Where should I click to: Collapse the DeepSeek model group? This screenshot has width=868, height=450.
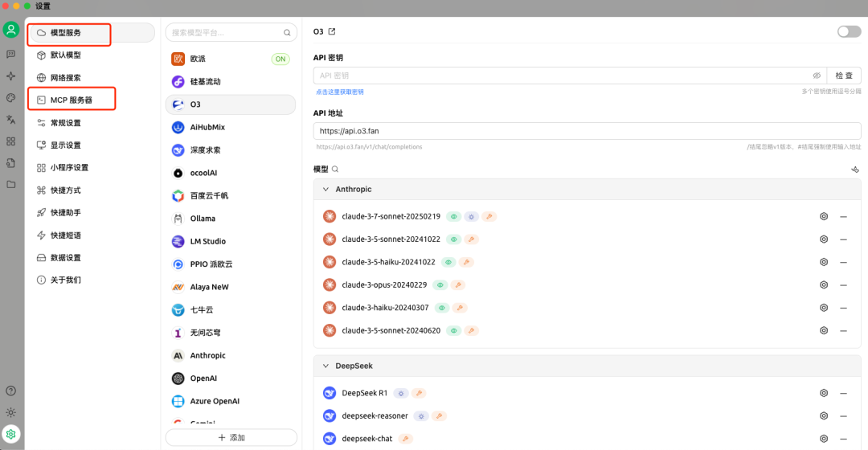tap(325, 366)
